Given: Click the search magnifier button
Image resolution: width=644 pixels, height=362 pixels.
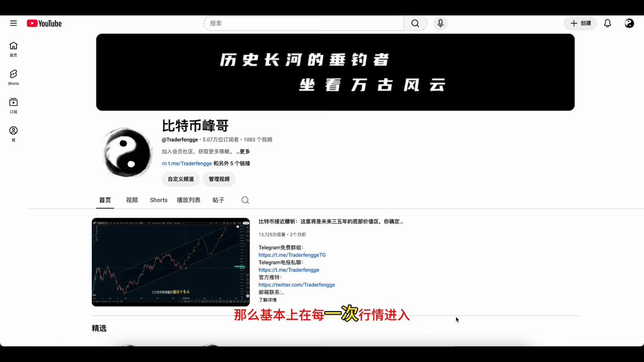Looking at the screenshot, I should (415, 23).
